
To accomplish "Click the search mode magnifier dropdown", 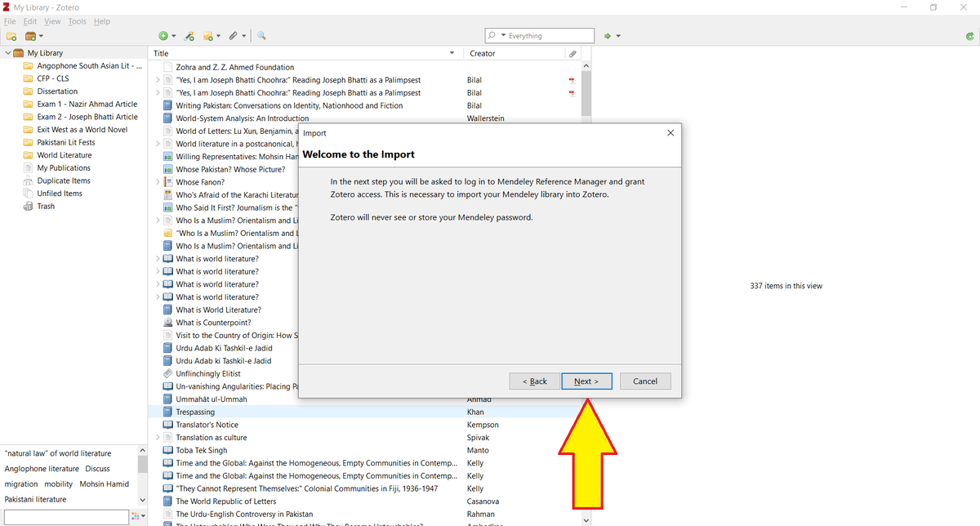I will click(495, 36).
